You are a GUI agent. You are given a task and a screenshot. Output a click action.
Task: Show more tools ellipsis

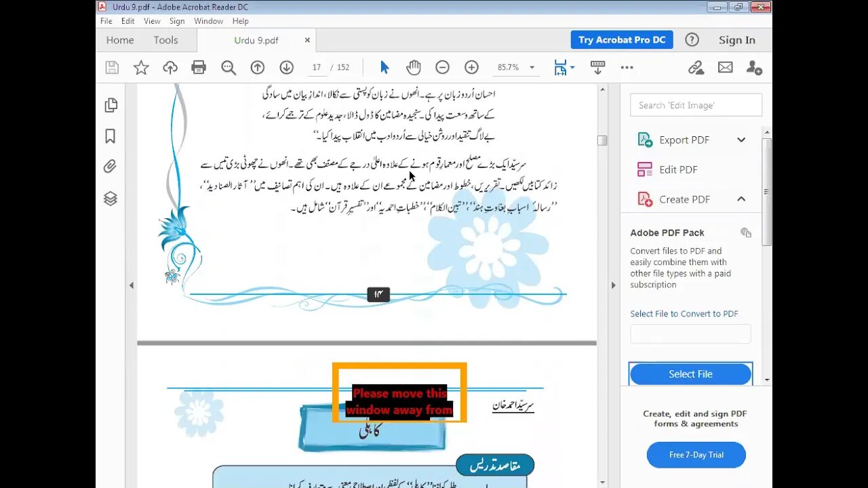click(x=627, y=67)
